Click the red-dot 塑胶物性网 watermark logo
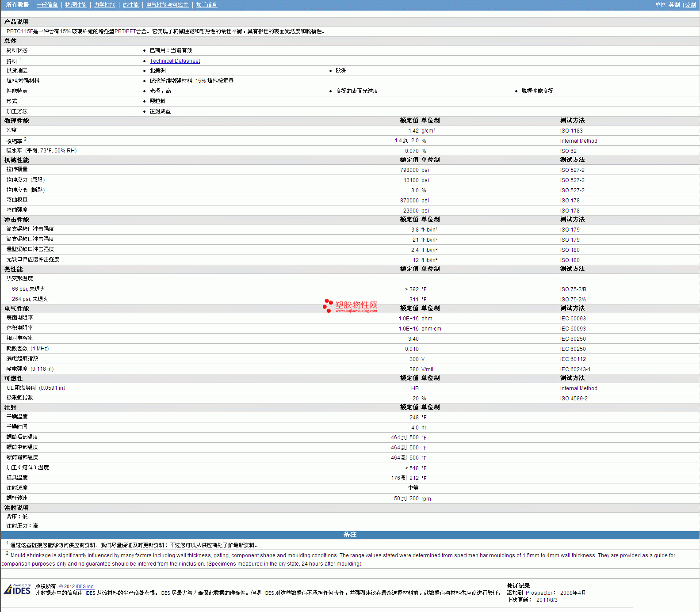The image size is (700, 612). point(350,306)
